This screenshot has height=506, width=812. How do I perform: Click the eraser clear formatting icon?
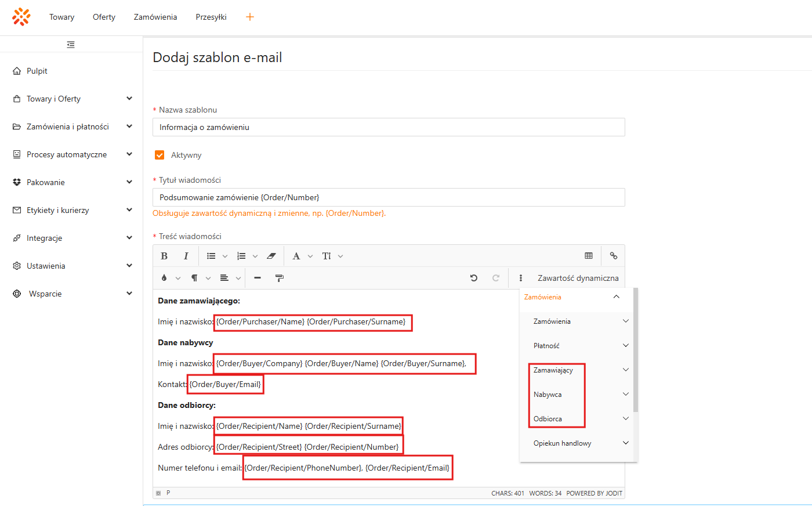271,256
